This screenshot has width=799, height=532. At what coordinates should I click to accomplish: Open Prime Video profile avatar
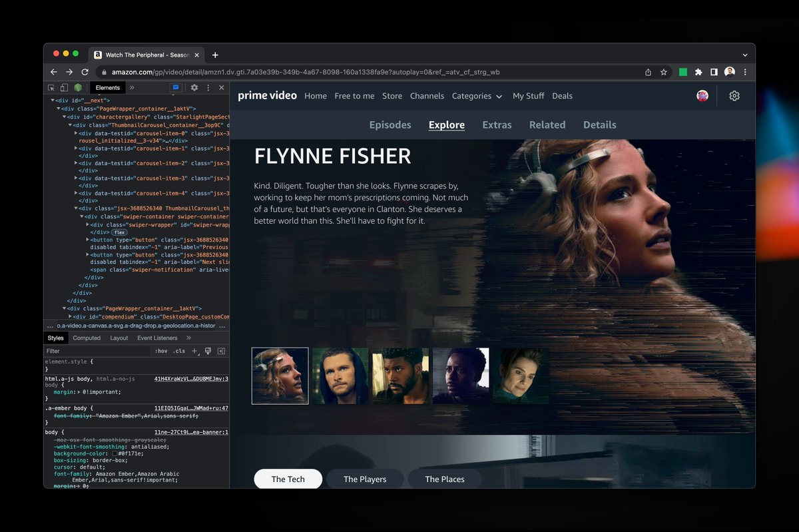[702, 96]
